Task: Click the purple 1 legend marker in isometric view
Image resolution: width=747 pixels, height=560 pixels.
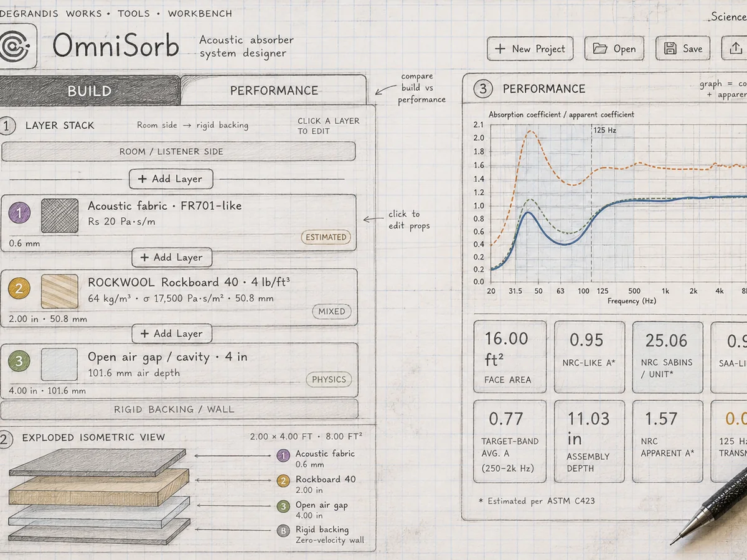Action: click(283, 455)
